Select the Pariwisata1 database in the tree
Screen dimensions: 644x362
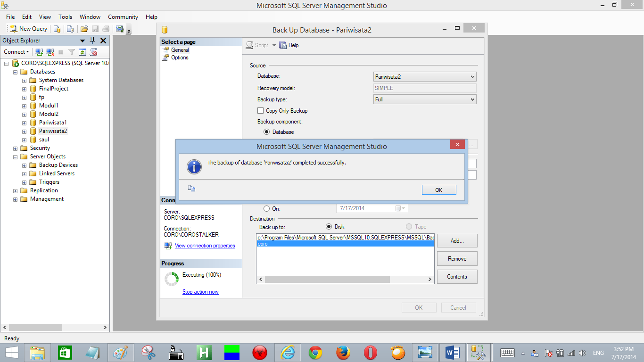pyautogui.click(x=53, y=123)
